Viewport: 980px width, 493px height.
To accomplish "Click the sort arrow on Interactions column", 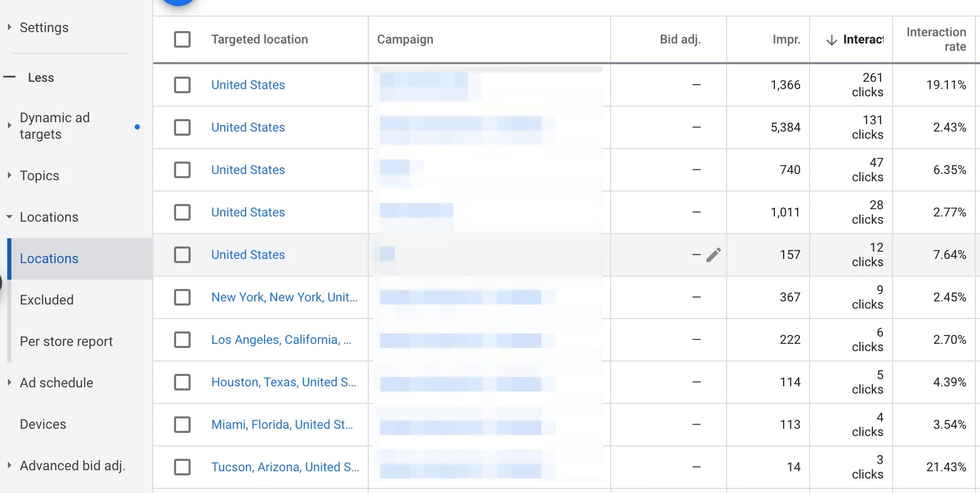I will tap(831, 40).
